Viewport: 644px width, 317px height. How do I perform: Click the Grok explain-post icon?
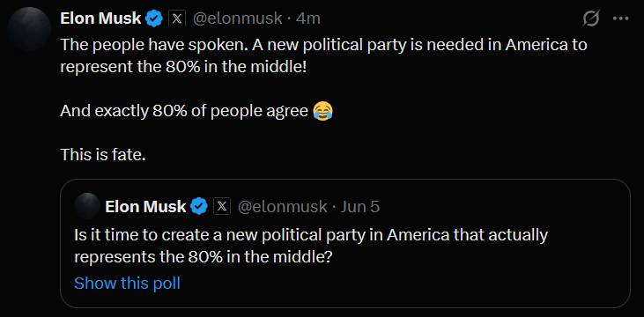click(591, 18)
